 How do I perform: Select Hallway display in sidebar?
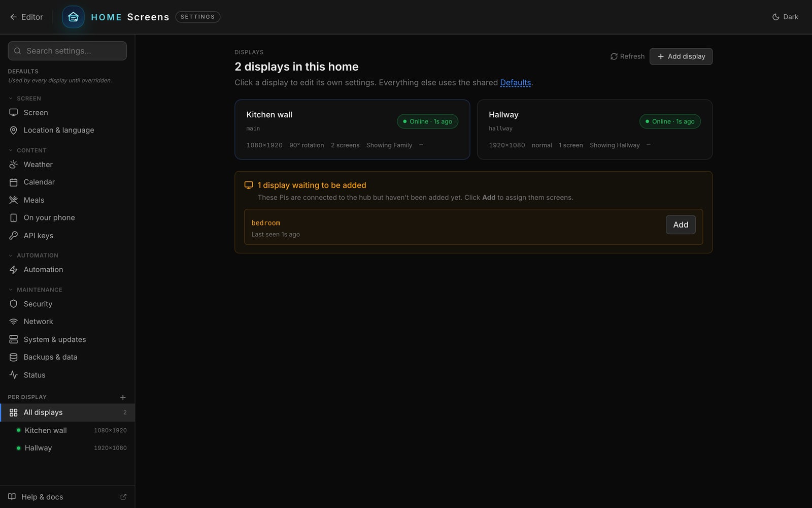click(x=67, y=448)
